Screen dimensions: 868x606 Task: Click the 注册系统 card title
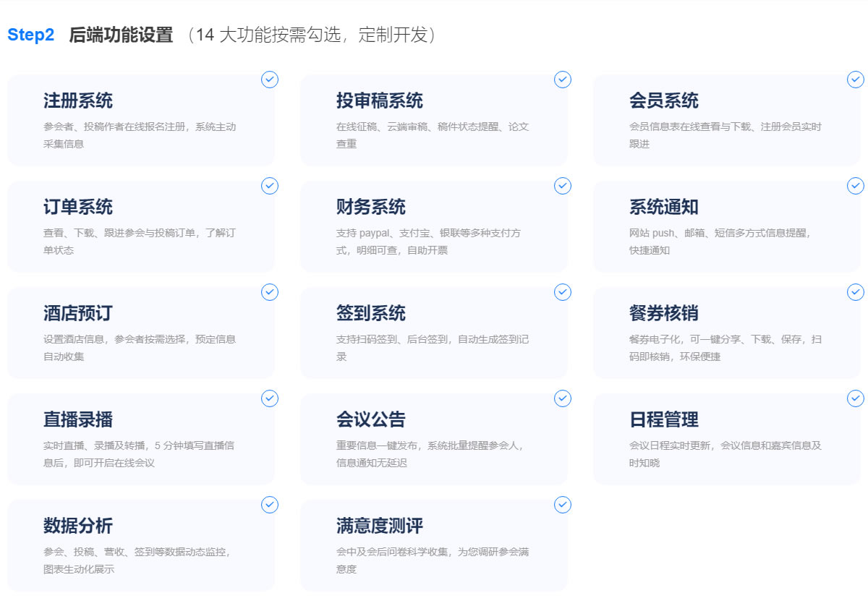(x=78, y=101)
